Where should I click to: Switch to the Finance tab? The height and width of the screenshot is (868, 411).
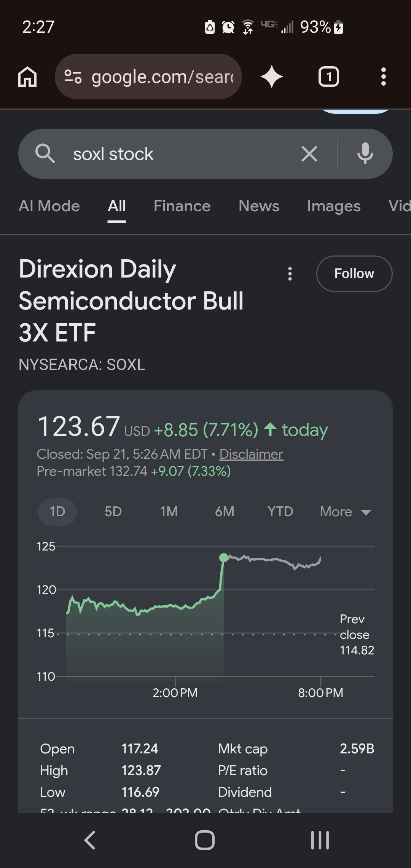point(182,206)
